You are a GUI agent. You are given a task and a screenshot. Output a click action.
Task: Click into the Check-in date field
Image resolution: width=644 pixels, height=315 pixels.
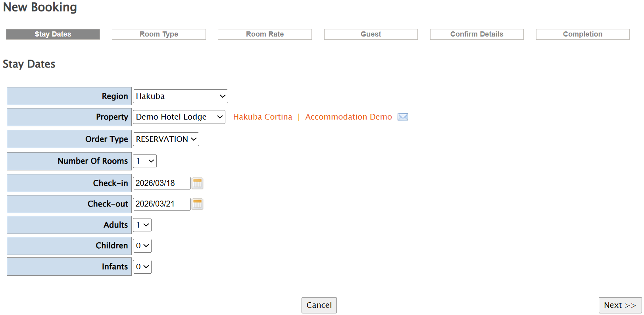161,183
